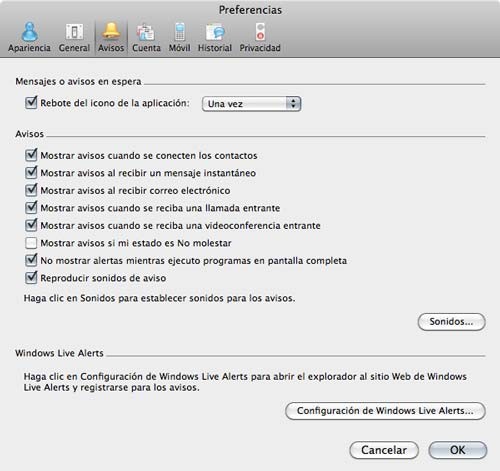Click the Sonidos... button
Image resolution: width=500 pixels, height=471 pixels.
451,322
